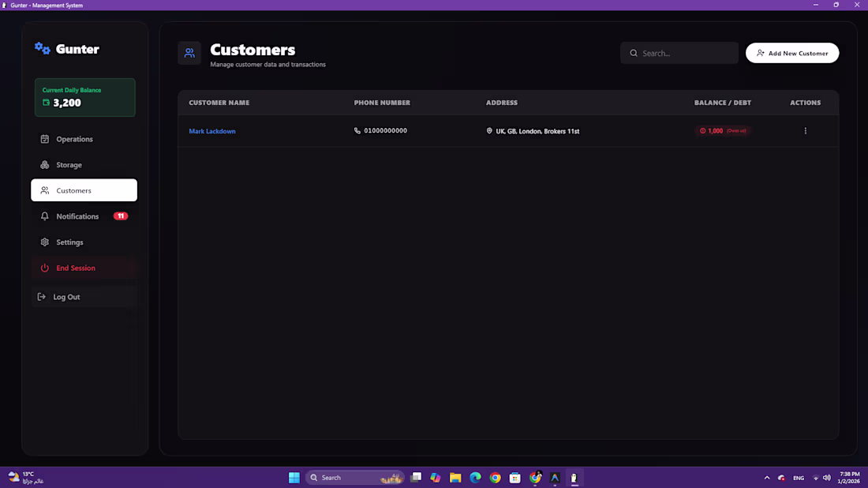Click the Windows taskbar Search box
This screenshot has height=488, width=868.
click(x=355, y=478)
